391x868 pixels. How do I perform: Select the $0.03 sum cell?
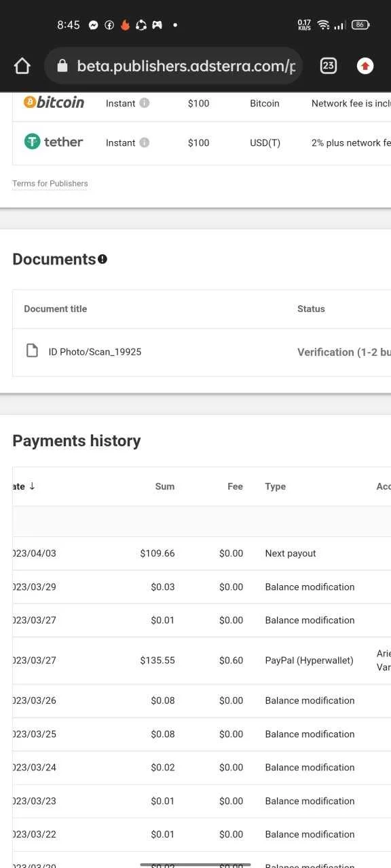[163, 587]
